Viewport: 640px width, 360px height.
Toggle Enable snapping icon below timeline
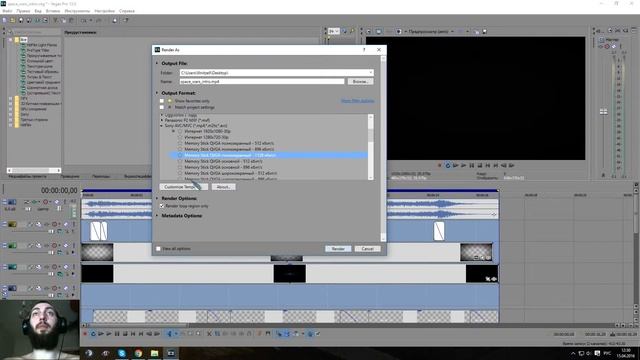279,334
